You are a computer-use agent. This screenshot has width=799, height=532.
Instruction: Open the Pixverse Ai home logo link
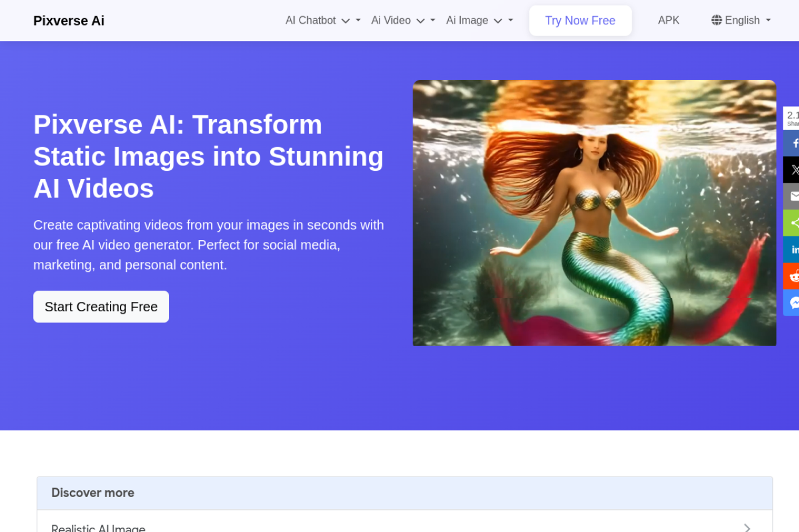[69, 21]
